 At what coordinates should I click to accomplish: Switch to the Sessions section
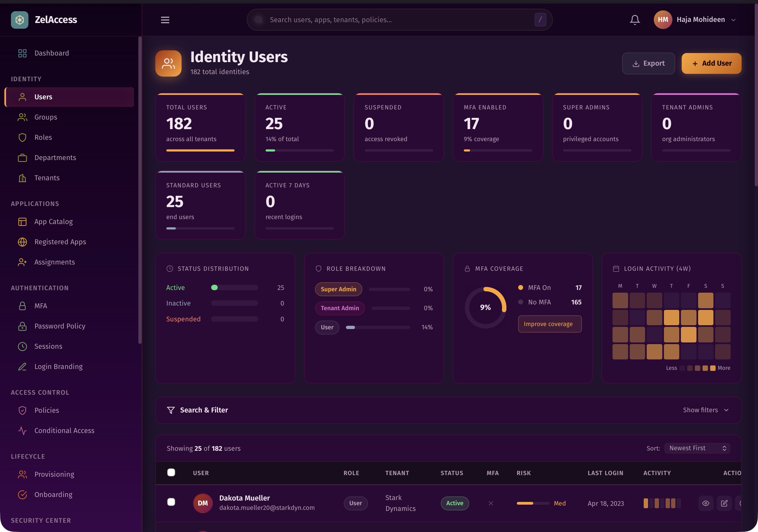(48, 346)
